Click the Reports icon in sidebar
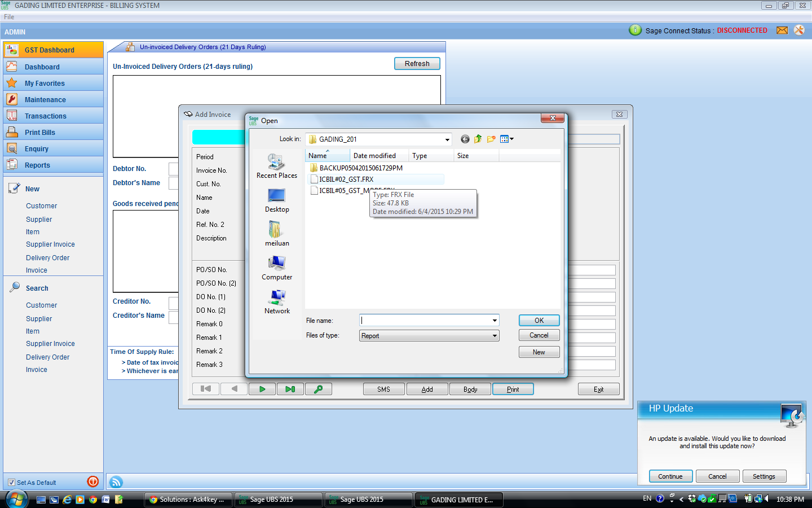812x508 pixels. tap(12, 165)
